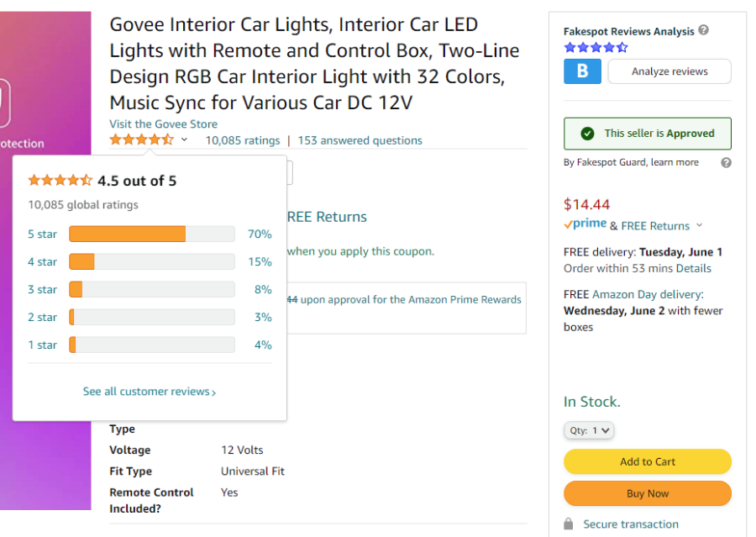This screenshot has width=756, height=537.
Task: Click the Fakespot help question mark icon
Action: click(703, 30)
